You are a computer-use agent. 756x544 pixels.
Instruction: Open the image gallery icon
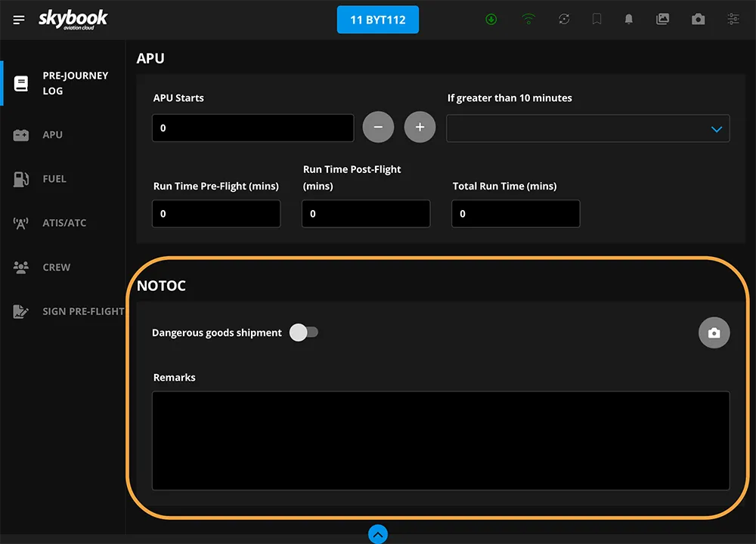[663, 20]
